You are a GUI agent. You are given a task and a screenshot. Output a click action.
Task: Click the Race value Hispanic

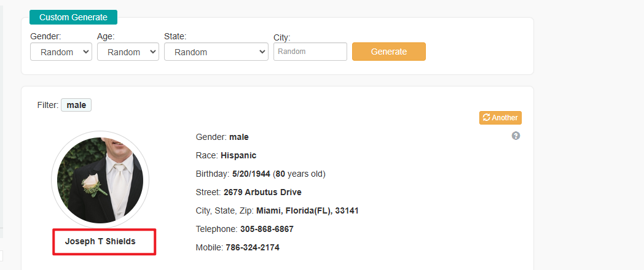tap(238, 155)
